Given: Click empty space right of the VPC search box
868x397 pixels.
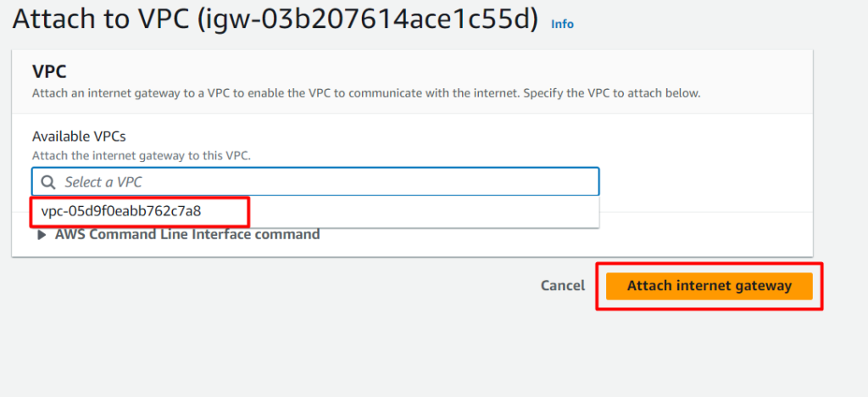Looking at the screenshot, I should (704, 182).
